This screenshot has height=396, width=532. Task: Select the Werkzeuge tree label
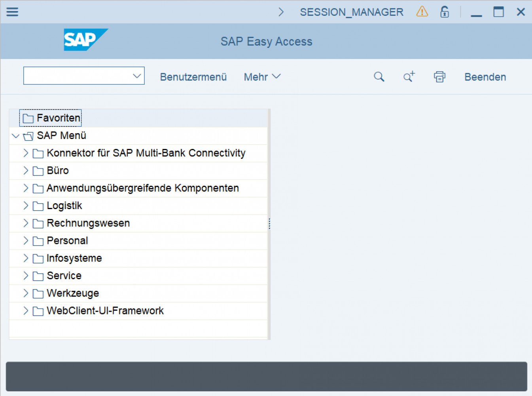tap(73, 293)
